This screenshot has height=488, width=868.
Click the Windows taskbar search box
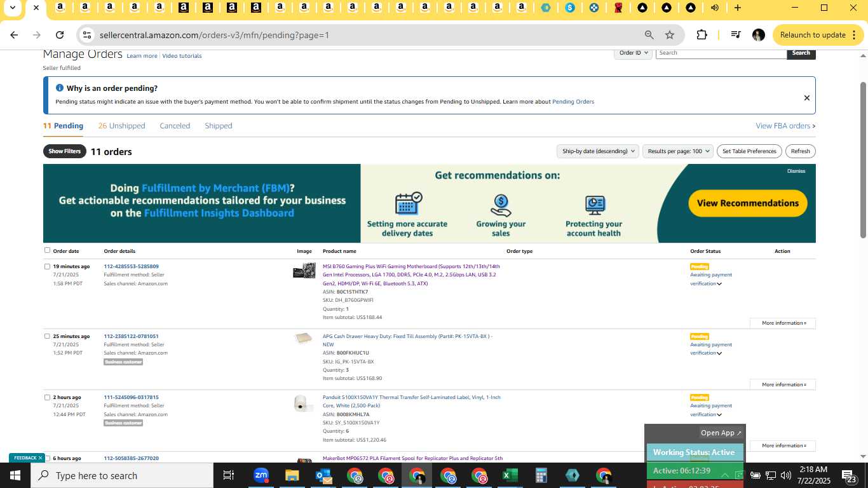coord(122,475)
